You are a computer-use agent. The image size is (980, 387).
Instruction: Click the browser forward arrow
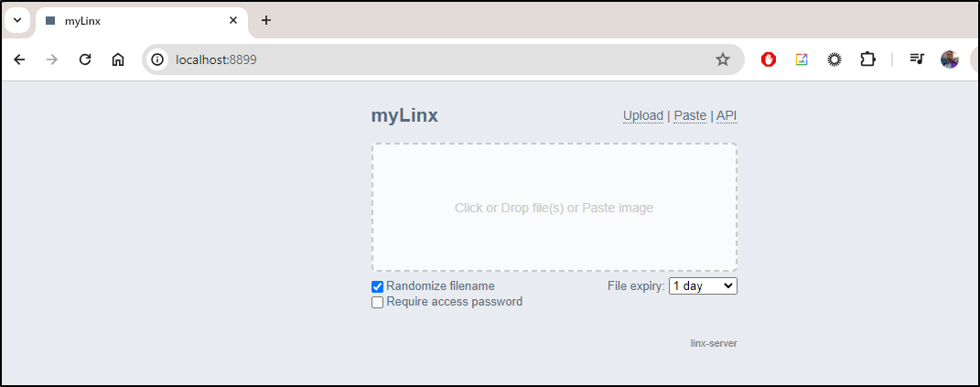point(52,59)
